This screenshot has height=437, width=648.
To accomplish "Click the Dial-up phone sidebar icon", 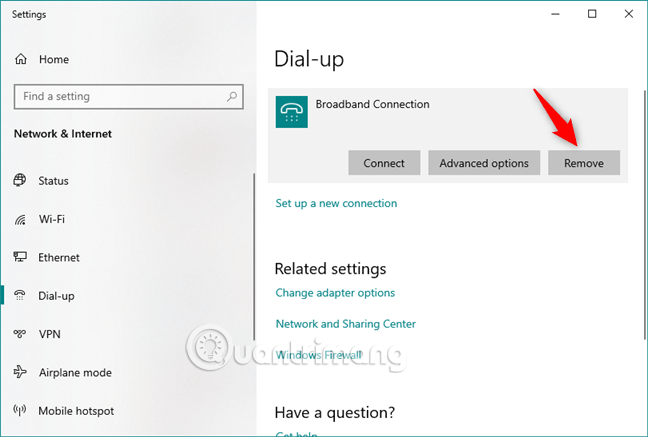I will click(19, 296).
